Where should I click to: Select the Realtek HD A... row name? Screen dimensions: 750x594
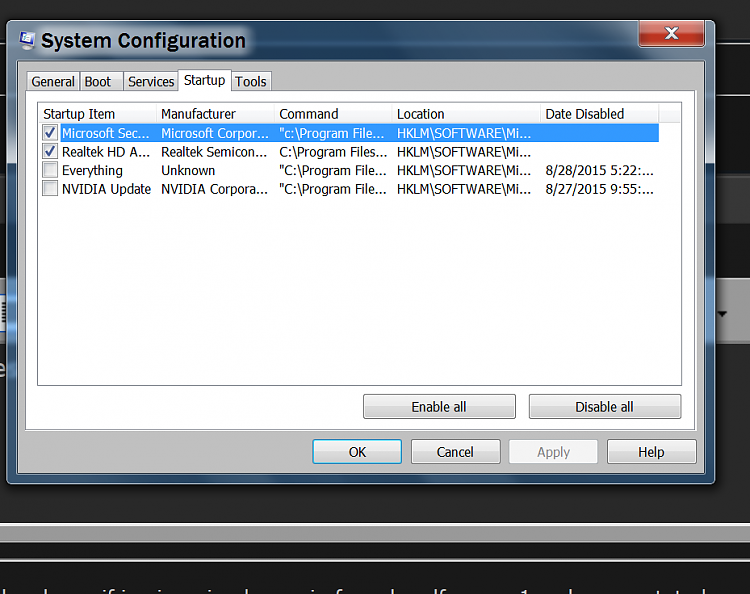106,152
